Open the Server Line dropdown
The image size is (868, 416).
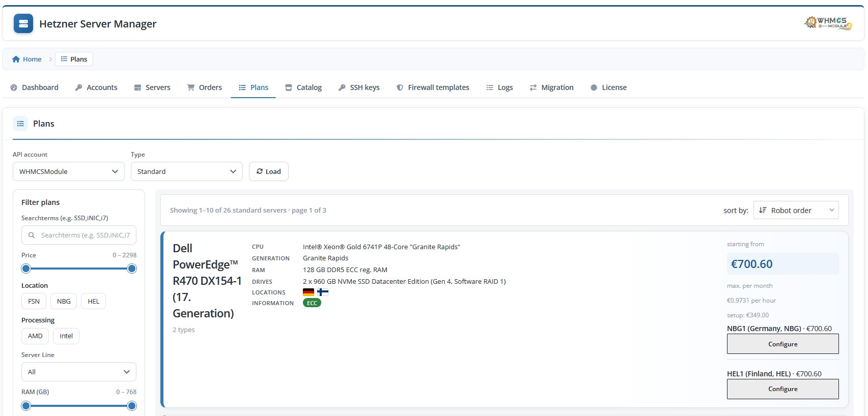[x=79, y=372]
